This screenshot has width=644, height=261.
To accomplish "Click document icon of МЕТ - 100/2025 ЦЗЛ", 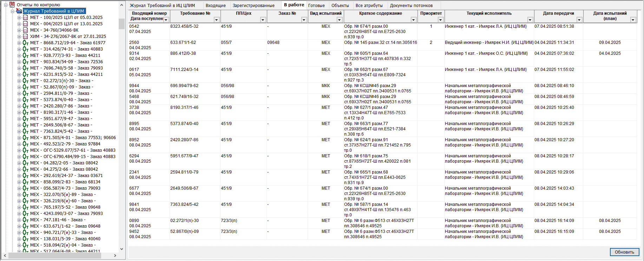I will click(x=25, y=18).
